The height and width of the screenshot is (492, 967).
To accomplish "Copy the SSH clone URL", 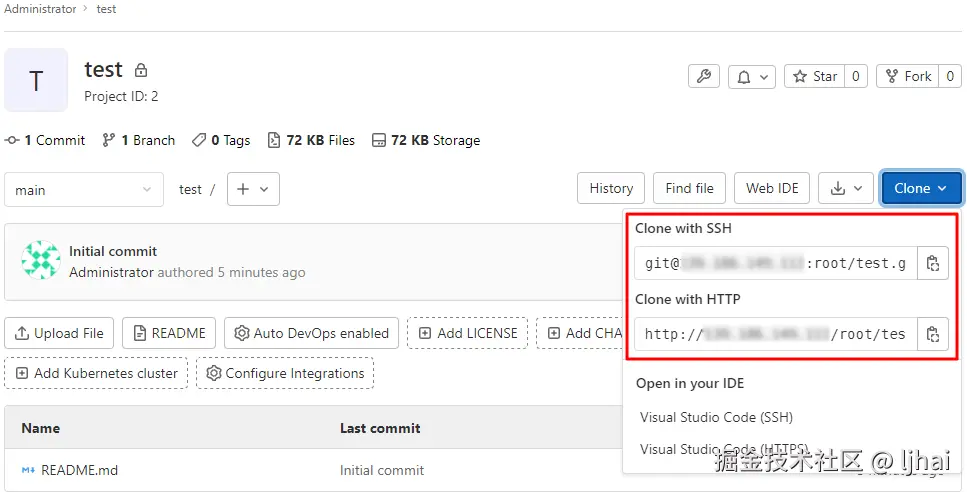I will coord(933,264).
